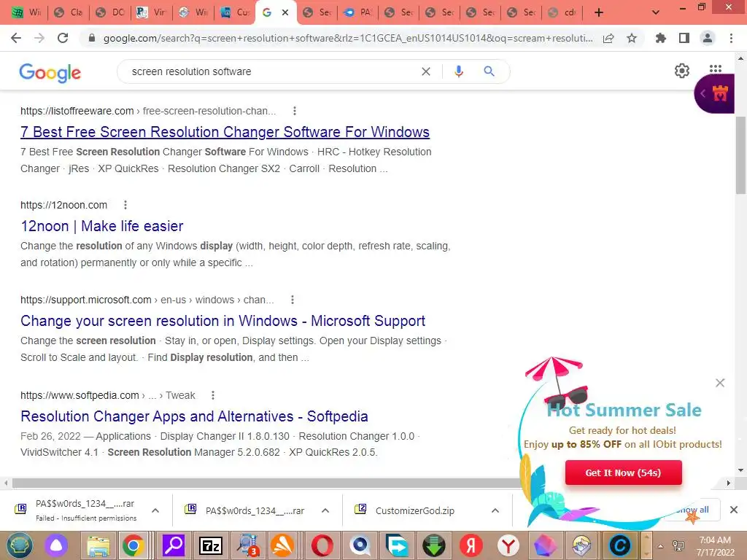Open 7-Zip from the taskbar
747x560 pixels.
(211, 545)
